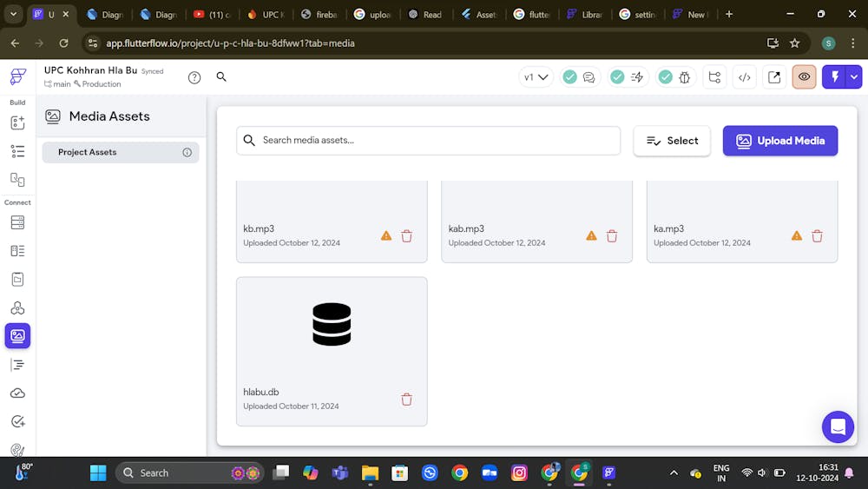Click the warning icon on ka.mp3
This screenshot has height=489, width=868.
point(796,236)
